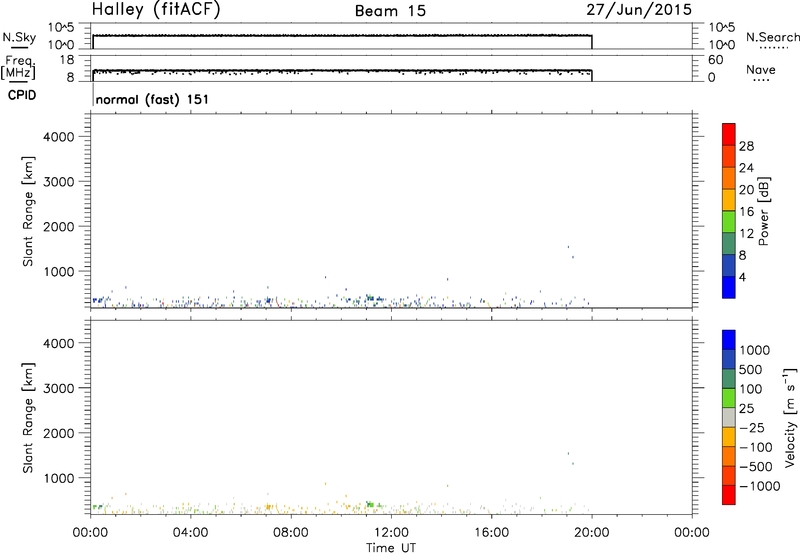Click the '28' label on Power colorbar
The width and height of the screenshot is (800, 554).
tap(746, 146)
